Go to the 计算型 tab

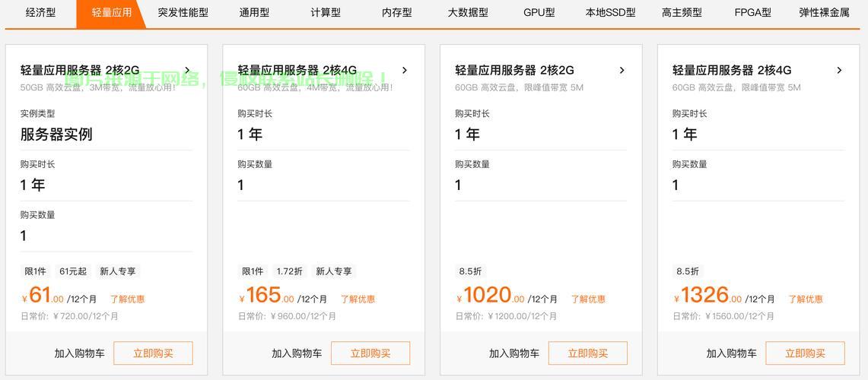tap(326, 13)
